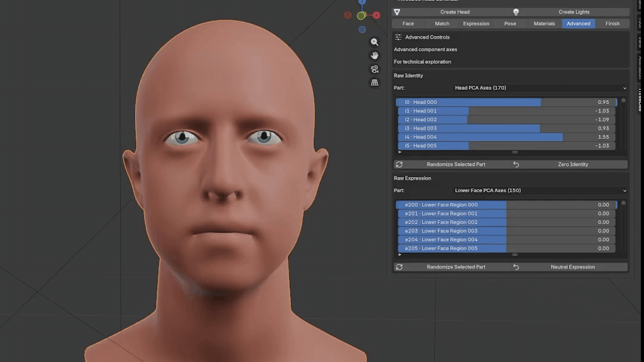The width and height of the screenshot is (644, 362).
Task: Adjust the i4 Head 004 slider
Action: (x=506, y=137)
